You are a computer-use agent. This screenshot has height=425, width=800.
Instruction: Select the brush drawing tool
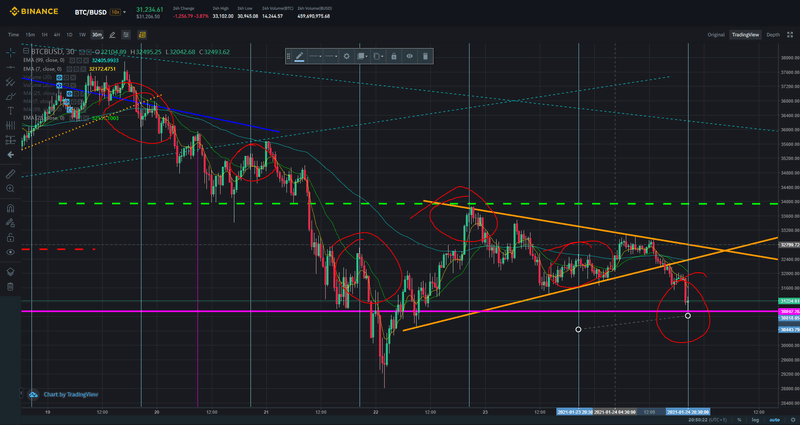[10, 96]
